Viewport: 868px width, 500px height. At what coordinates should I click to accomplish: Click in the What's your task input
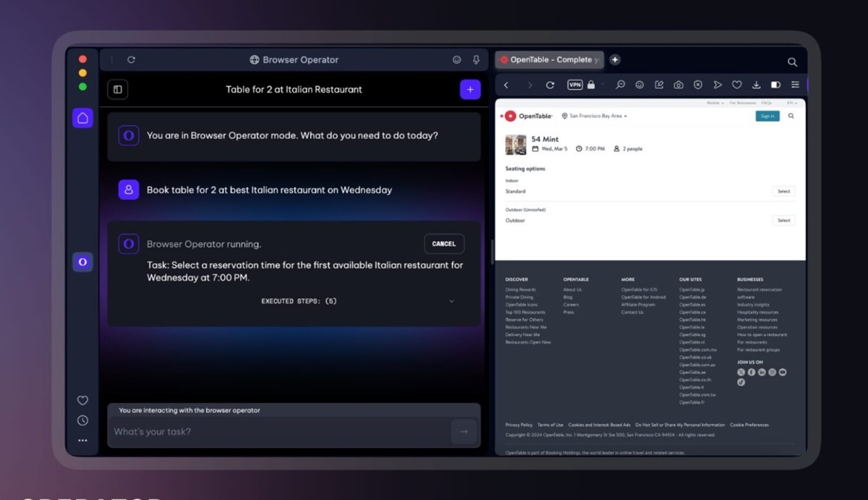pyautogui.click(x=279, y=431)
